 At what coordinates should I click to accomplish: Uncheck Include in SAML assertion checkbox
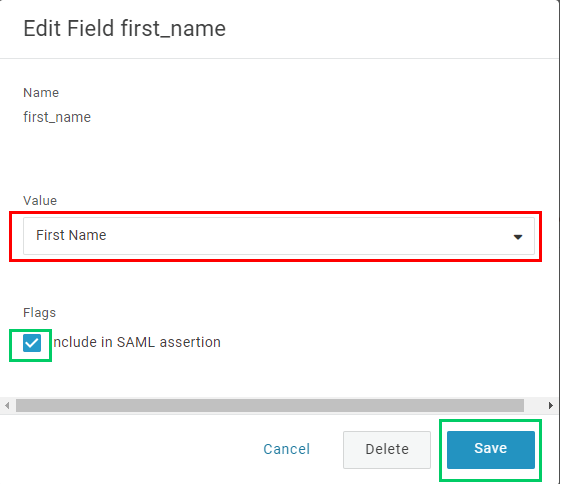[x=32, y=343]
